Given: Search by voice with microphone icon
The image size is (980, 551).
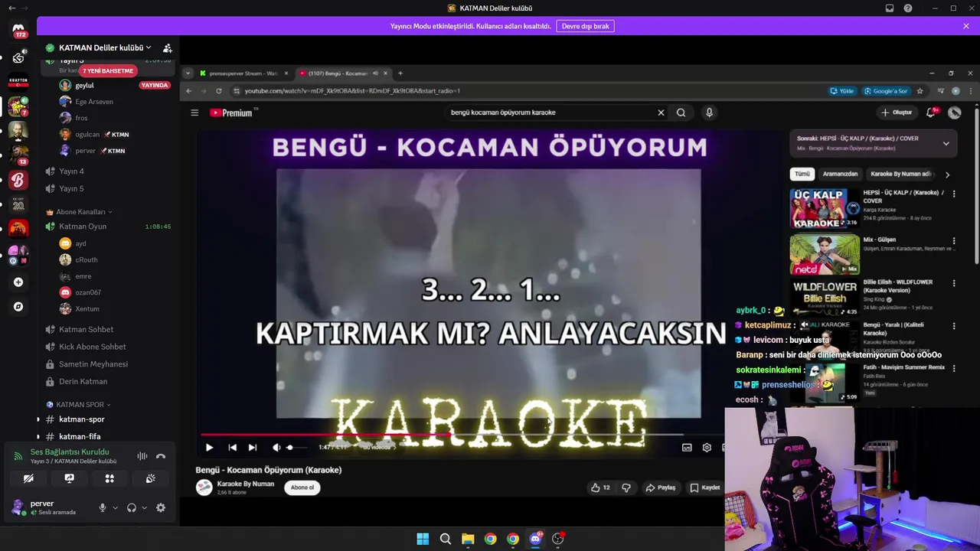Looking at the screenshot, I should (x=709, y=112).
